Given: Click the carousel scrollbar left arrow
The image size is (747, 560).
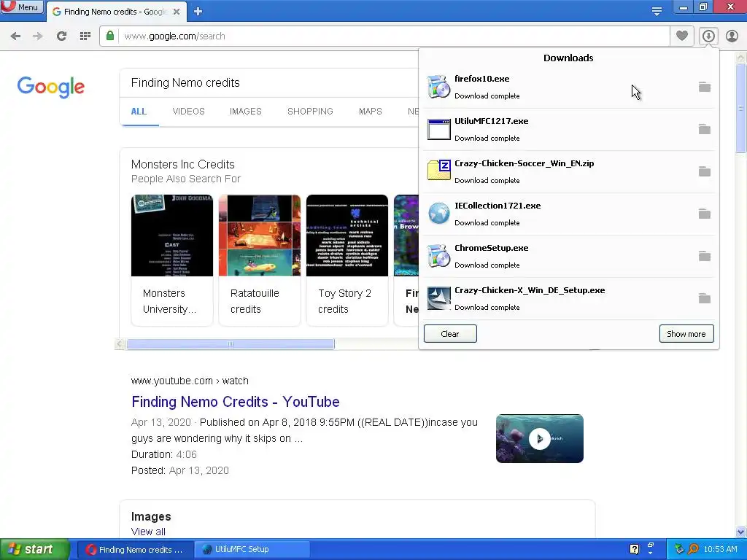Looking at the screenshot, I should click(120, 344).
